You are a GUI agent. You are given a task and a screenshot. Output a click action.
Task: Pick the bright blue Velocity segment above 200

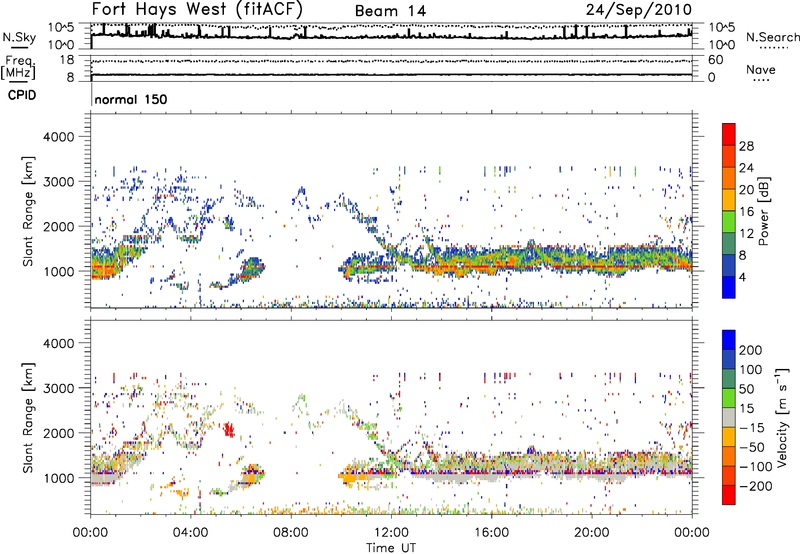coord(729,340)
